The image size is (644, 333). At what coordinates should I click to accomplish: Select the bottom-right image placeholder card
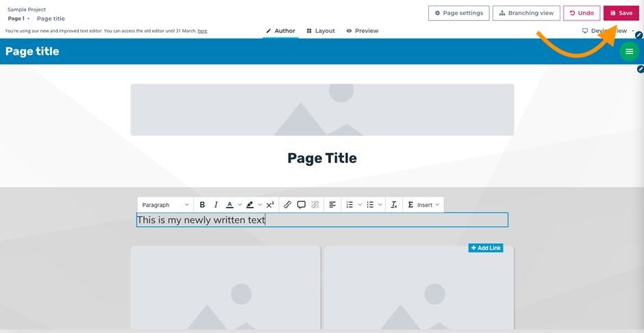[x=419, y=287]
